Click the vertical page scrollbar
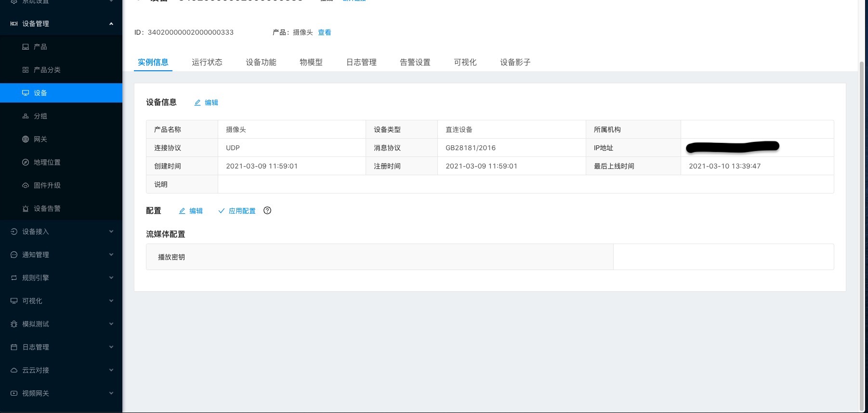The image size is (868, 413). coord(862,231)
